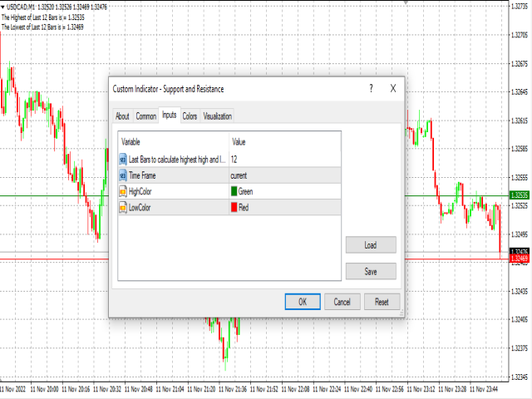This screenshot has height=399, width=532.
Task: Select the 'Last Bars to calculate highest high' row
Action: pyautogui.click(x=229, y=159)
